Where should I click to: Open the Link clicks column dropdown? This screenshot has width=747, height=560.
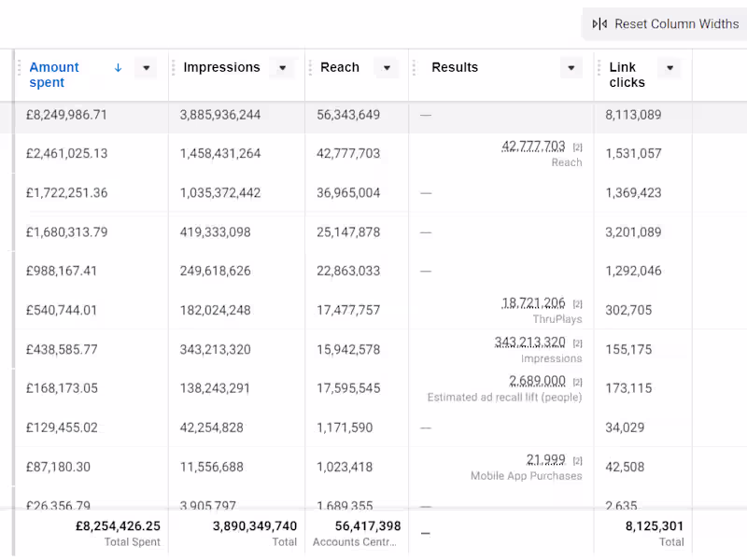click(669, 68)
